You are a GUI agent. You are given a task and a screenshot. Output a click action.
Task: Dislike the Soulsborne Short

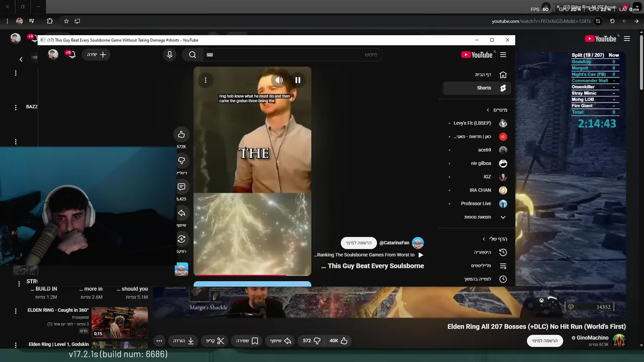pos(182,160)
